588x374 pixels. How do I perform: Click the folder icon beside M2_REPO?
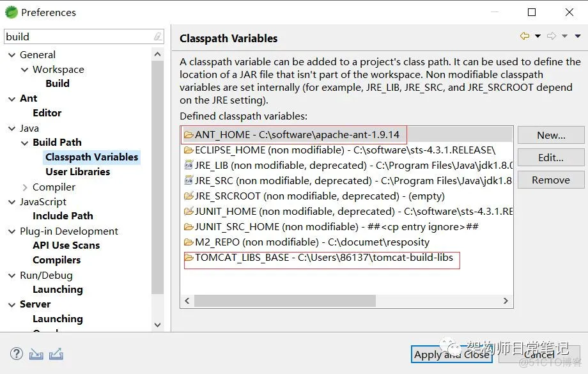[189, 242]
